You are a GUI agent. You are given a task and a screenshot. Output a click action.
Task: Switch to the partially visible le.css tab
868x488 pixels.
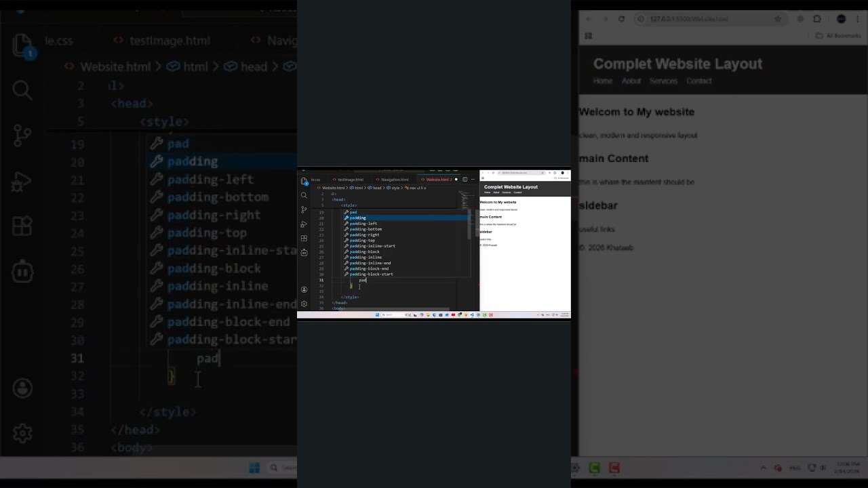(x=315, y=180)
